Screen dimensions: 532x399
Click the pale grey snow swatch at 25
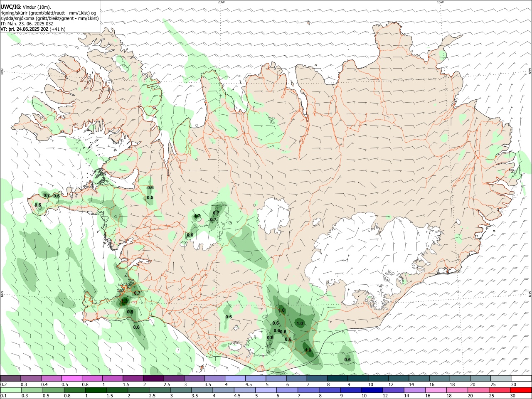[x=500, y=379]
